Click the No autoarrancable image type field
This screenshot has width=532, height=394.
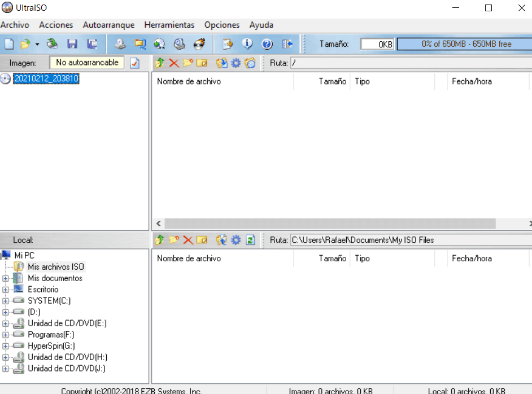[87, 63]
